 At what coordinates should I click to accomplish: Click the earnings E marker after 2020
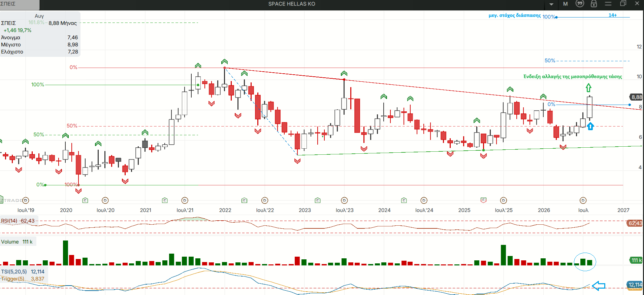pos(85,200)
